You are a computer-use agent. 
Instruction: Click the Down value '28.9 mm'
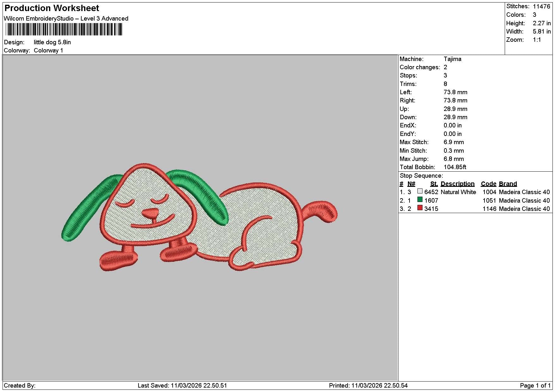click(455, 117)
